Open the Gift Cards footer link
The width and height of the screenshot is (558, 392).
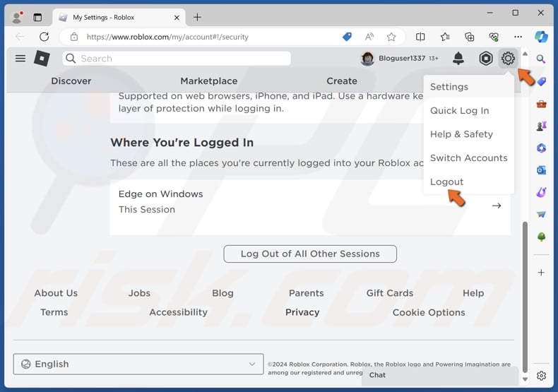coord(390,293)
